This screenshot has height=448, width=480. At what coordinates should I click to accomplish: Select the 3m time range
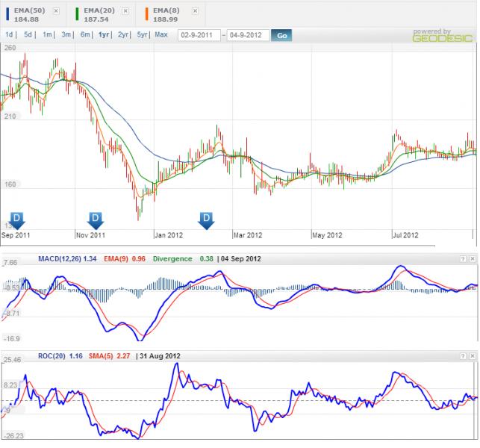click(x=66, y=34)
